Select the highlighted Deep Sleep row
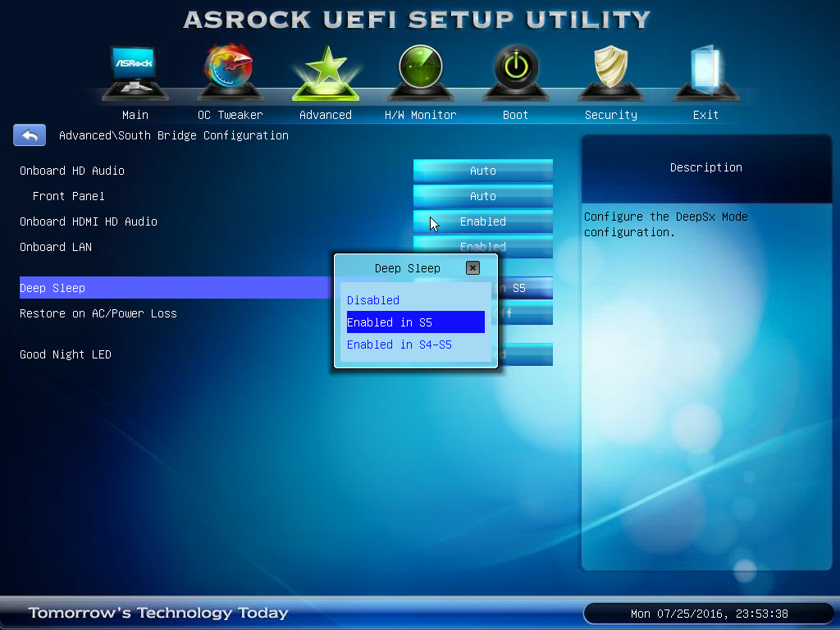 tap(176, 288)
